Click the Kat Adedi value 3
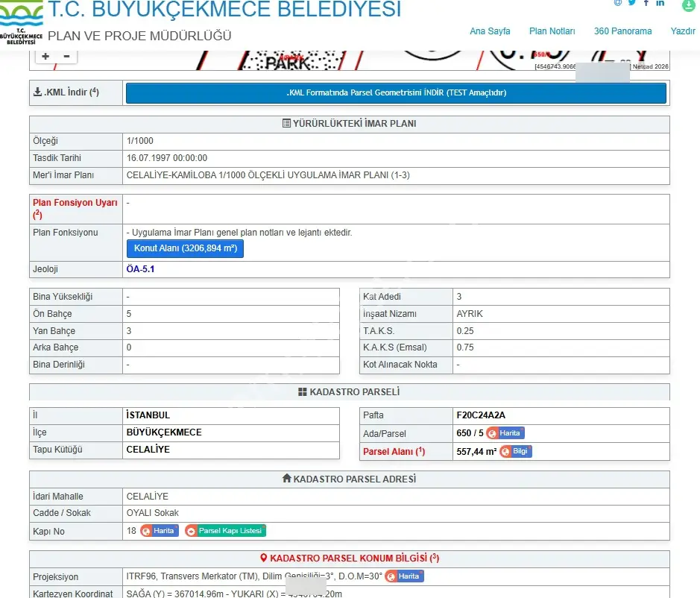 pos(459,297)
